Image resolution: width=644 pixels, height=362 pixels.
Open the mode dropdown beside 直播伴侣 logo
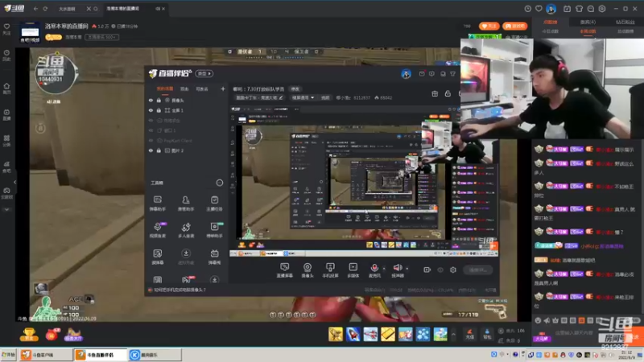(204, 74)
